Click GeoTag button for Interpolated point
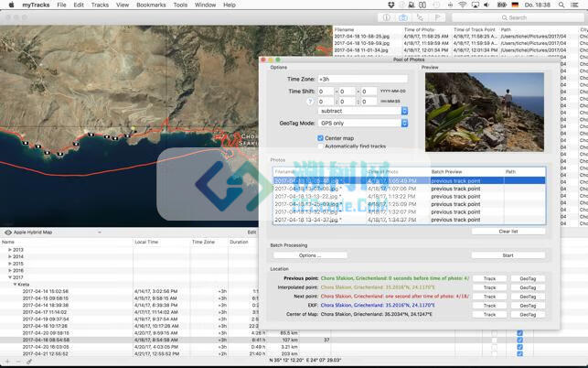Screen dimensions: 588x368 point(528,287)
